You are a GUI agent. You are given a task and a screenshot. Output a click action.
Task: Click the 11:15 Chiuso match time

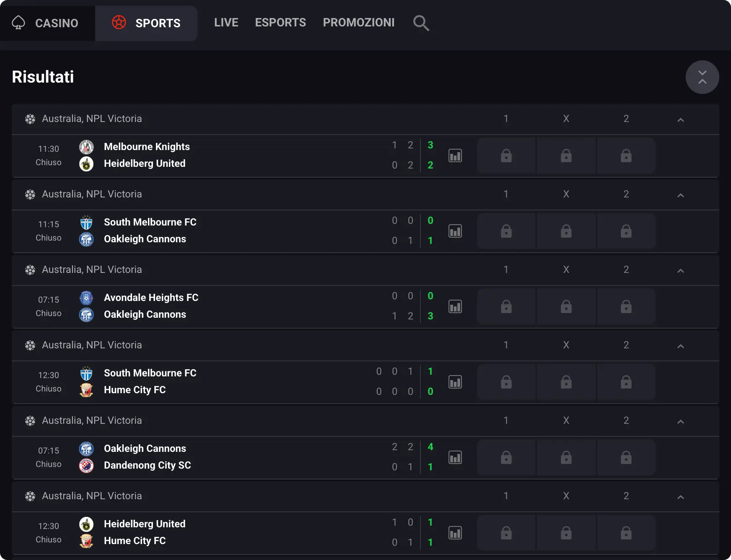coord(49,231)
